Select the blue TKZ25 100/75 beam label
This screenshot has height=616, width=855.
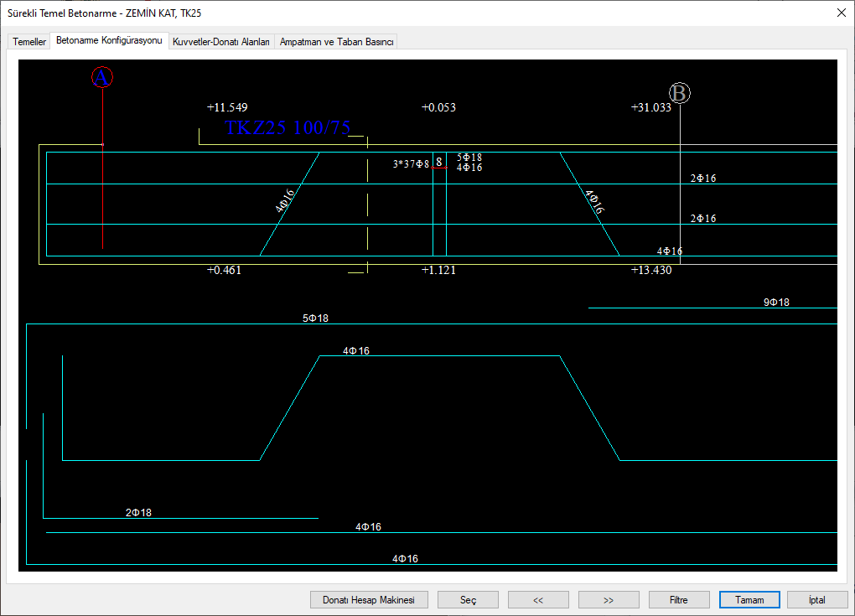[x=288, y=128]
